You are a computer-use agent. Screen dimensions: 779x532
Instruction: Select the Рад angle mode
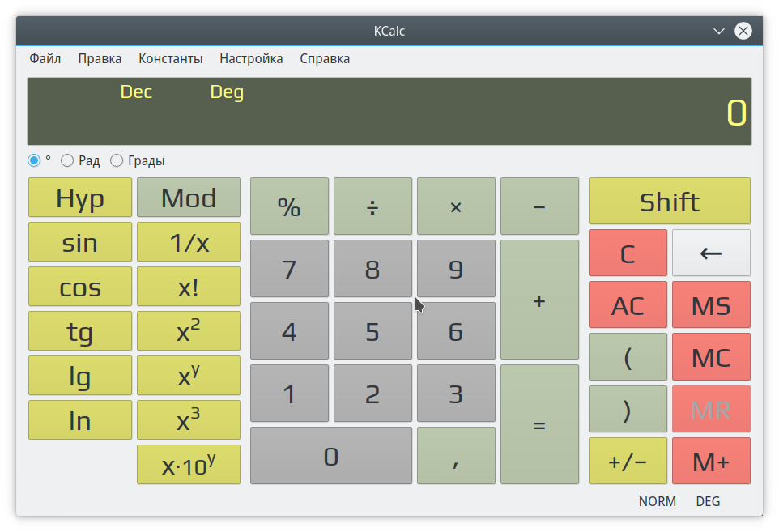click(x=68, y=160)
